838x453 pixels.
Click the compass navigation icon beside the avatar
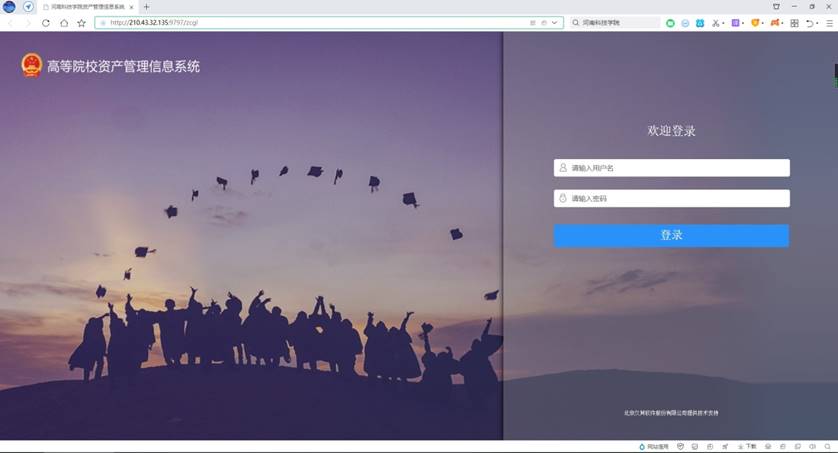[x=28, y=7]
